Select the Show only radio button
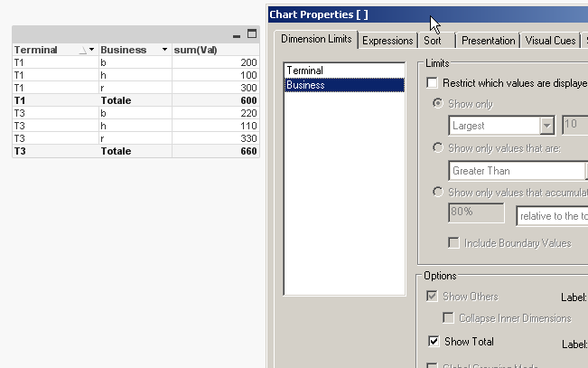588x368 pixels. (x=439, y=104)
